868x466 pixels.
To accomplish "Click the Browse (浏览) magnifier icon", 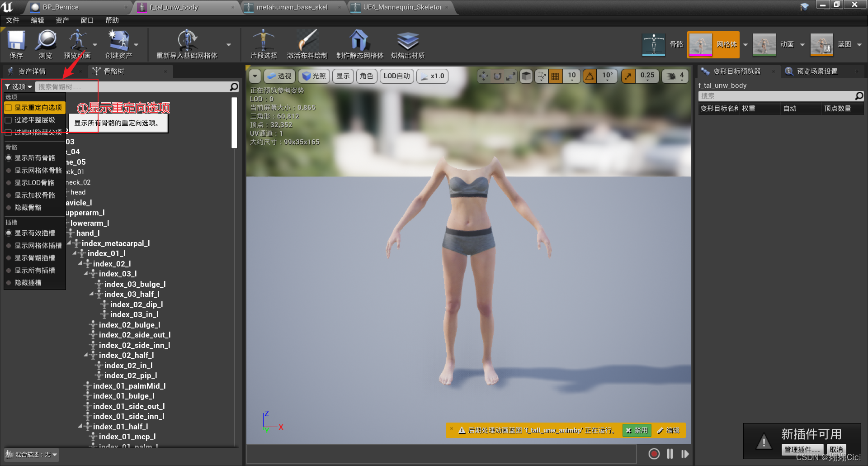I will (46, 41).
